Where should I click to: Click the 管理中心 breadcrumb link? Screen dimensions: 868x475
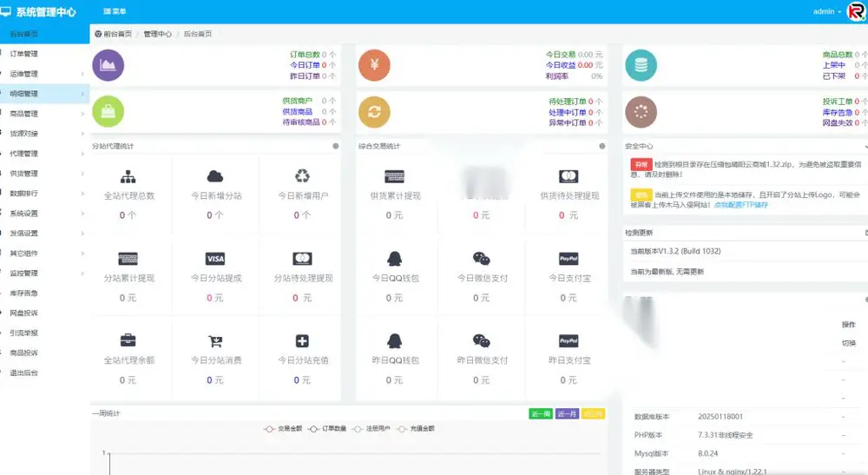(158, 34)
